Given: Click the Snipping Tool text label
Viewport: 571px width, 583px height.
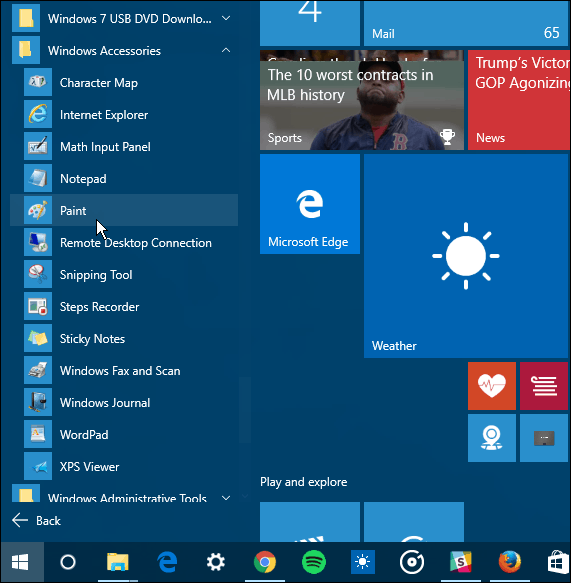Looking at the screenshot, I should [x=96, y=275].
